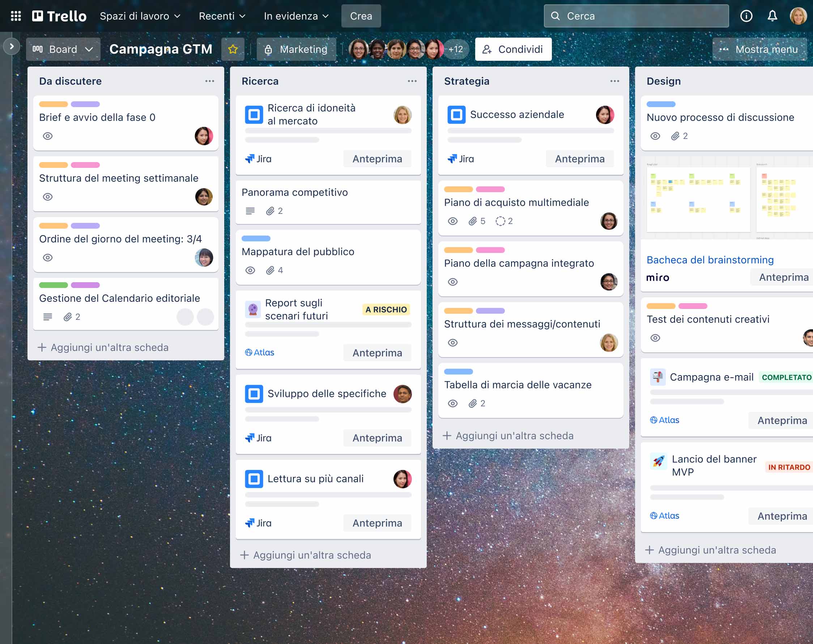Toggle watch eye on Mappatura del pubblico
This screenshot has height=644, width=813.
250,270
